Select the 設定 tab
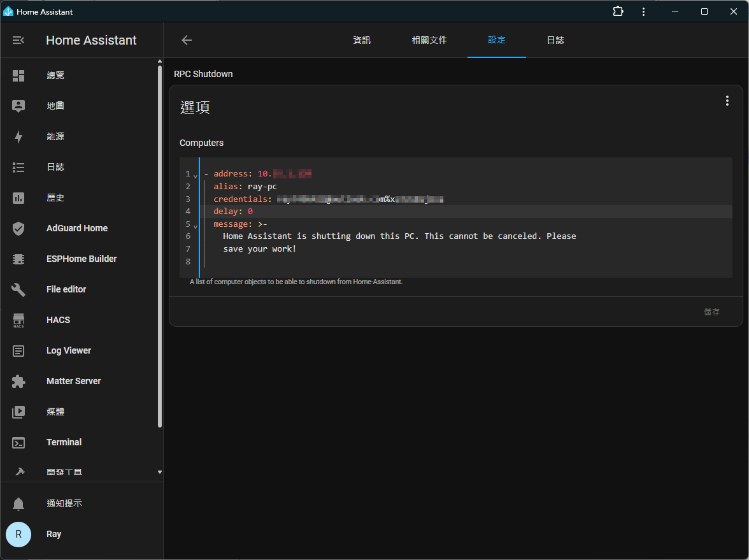 coord(497,40)
